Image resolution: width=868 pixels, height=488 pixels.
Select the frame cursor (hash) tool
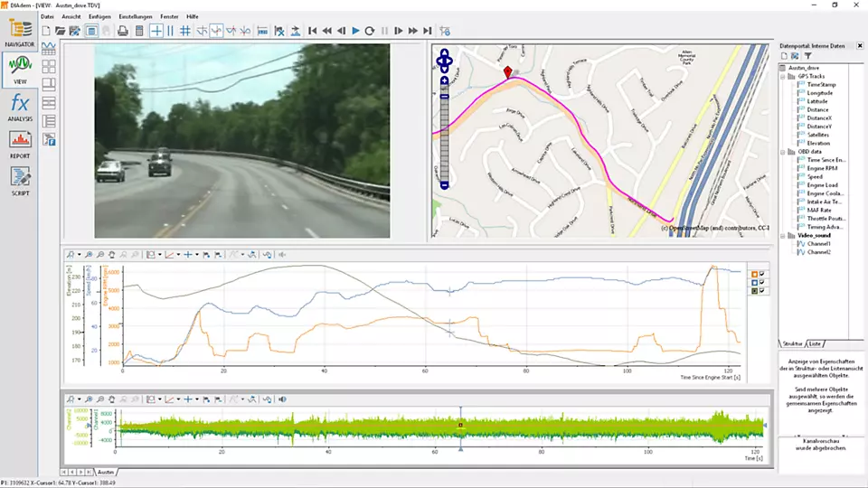[x=185, y=31]
